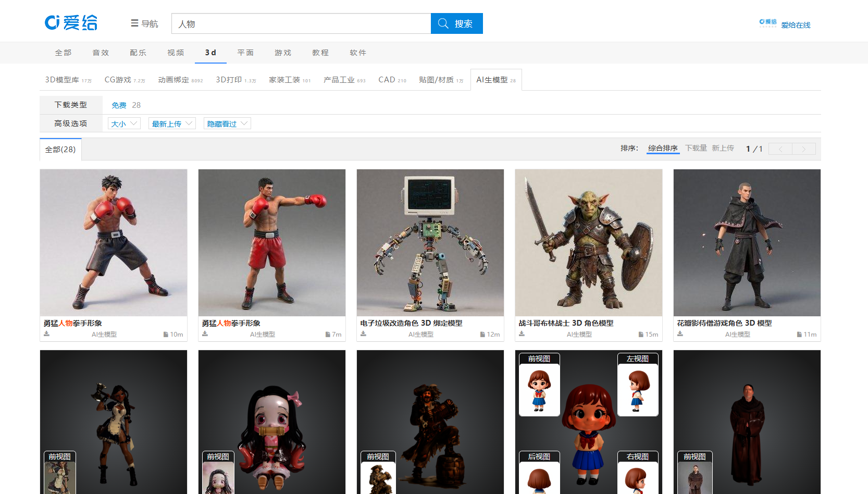Open the 贴图/材质 subcategory

click(x=441, y=80)
